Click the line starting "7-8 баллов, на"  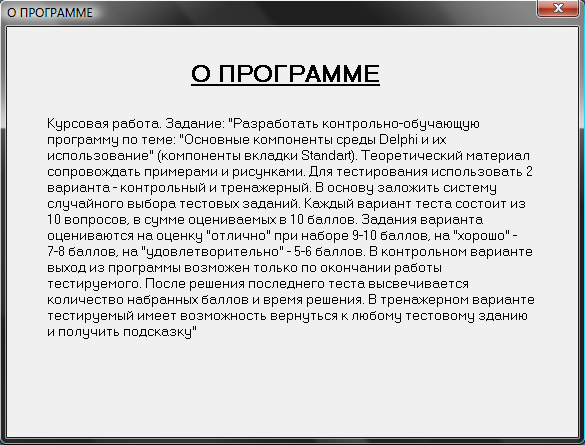(290, 251)
